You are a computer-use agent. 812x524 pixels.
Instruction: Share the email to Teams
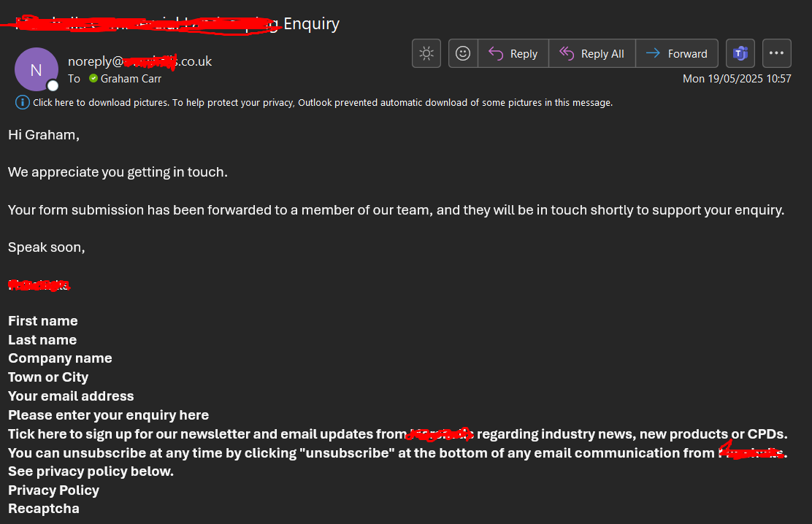point(740,53)
